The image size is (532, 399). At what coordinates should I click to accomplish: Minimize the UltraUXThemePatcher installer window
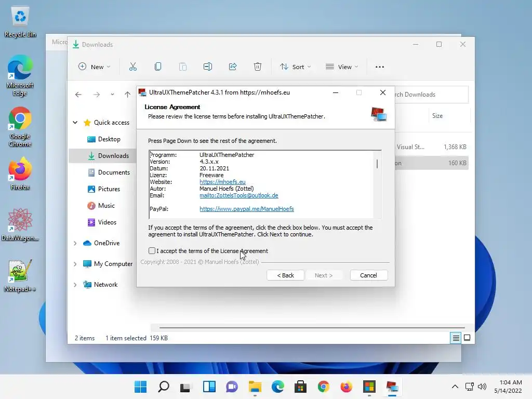click(x=336, y=92)
